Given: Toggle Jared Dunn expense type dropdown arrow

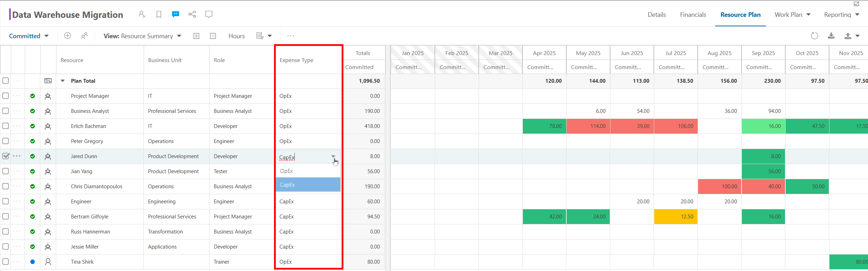Looking at the screenshot, I should tap(333, 156).
